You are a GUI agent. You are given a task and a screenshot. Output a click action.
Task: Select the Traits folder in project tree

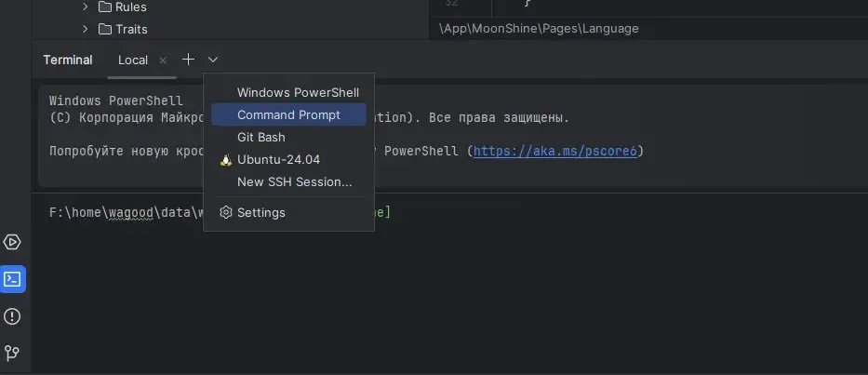131,30
